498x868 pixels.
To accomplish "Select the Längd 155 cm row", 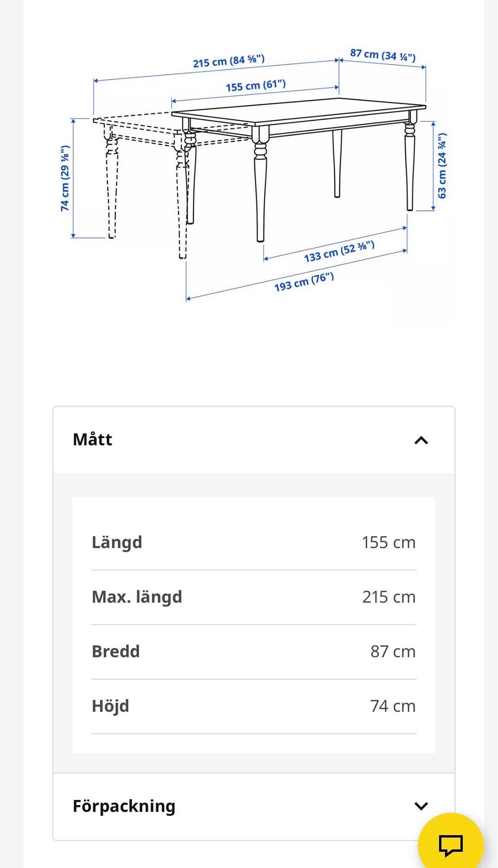I will click(254, 542).
